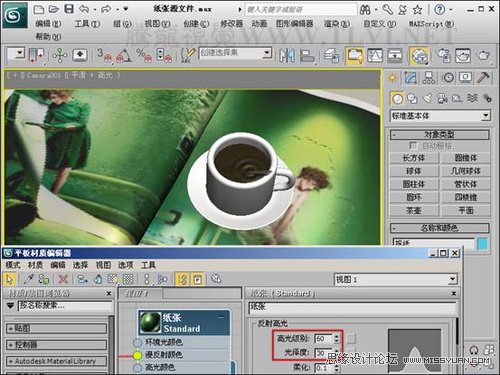Click the 平面 button
Screen dimensions: 500x375
[x=466, y=210]
